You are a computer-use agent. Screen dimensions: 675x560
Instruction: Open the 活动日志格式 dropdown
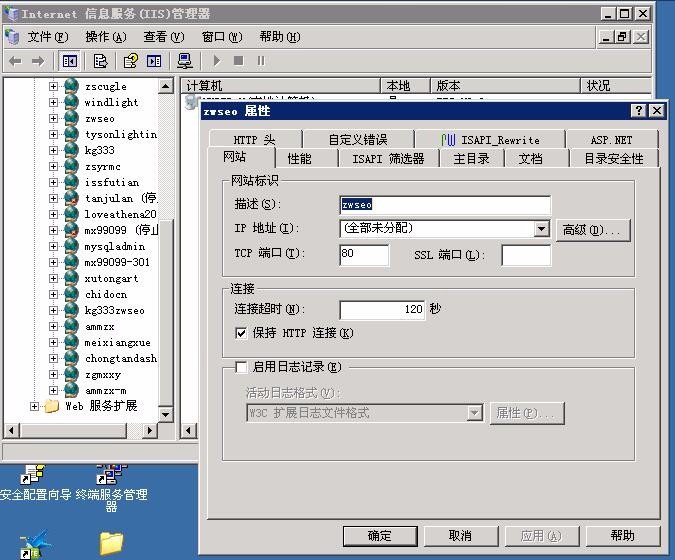[474, 413]
